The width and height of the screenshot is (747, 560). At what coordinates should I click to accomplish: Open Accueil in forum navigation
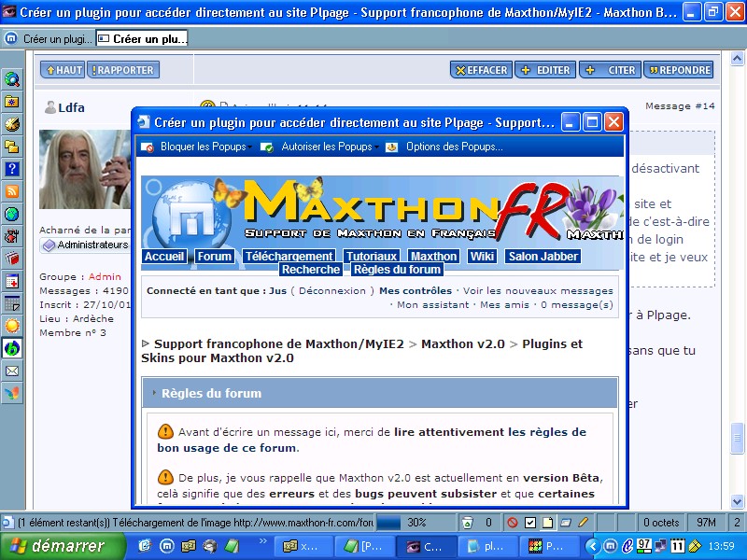[164, 256]
